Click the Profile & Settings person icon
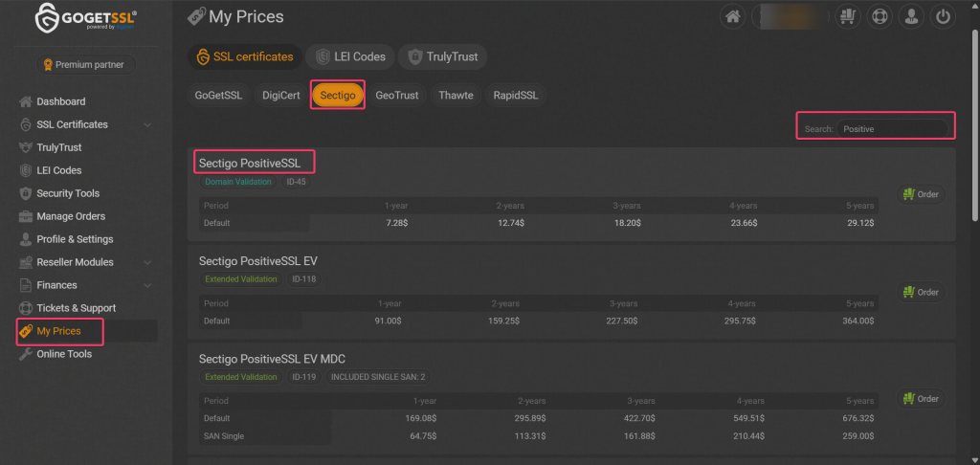This screenshot has height=465, width=980. (x=26, y=239)
